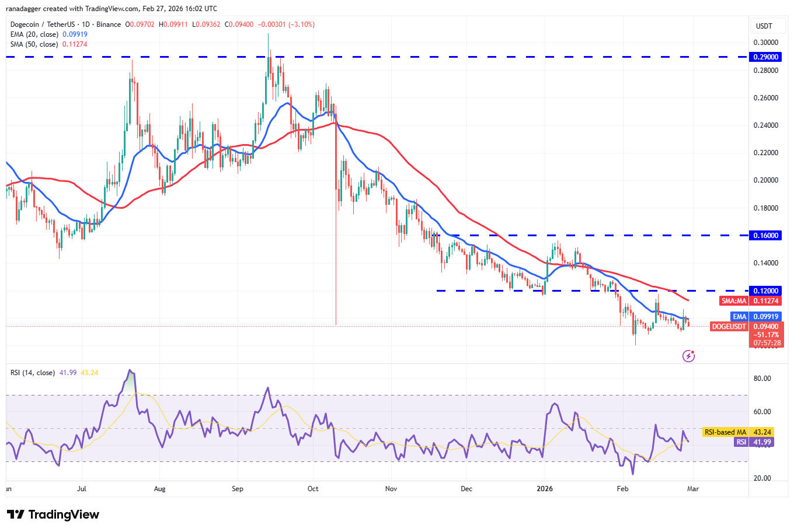Click the 2026 label on the time axis

point(545,489)
